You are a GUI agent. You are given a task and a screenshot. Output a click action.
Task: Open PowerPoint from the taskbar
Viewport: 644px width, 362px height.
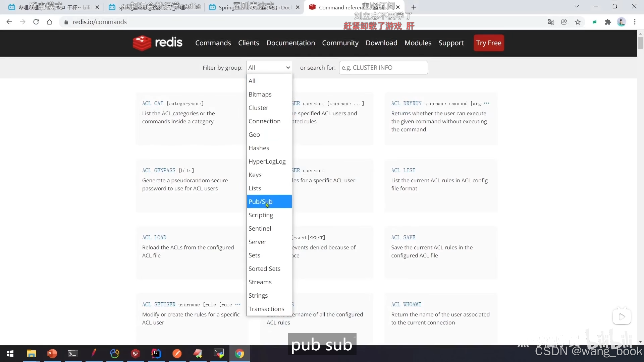pos(52,354)
